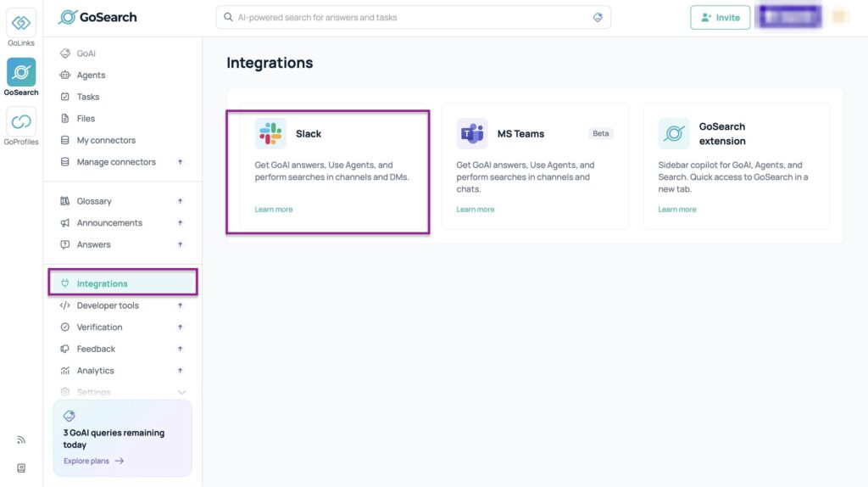Click the Integrations plug icon

(64, 283)
